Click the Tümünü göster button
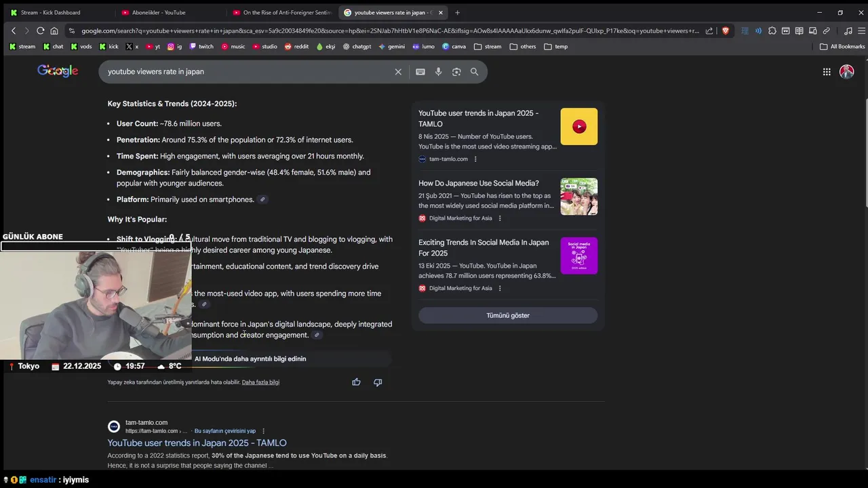Viewport: 868px width, 488px height. [x=508, y=316]
